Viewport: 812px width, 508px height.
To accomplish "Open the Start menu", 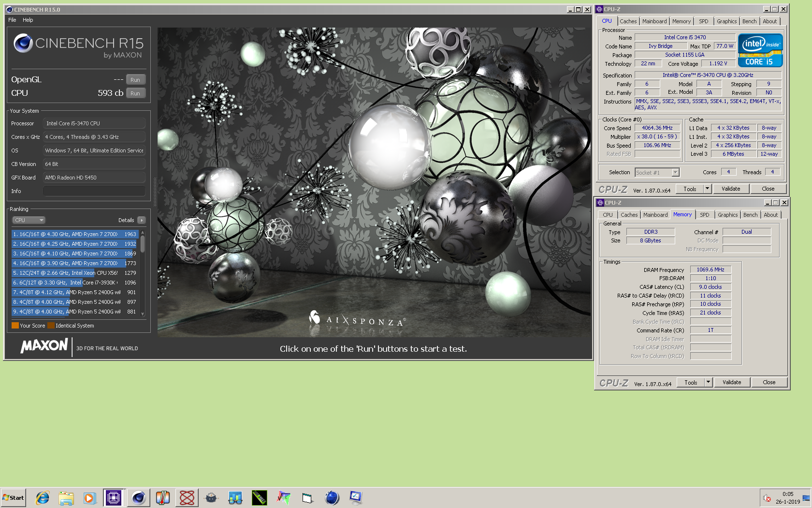I will (x=14, y=498).
